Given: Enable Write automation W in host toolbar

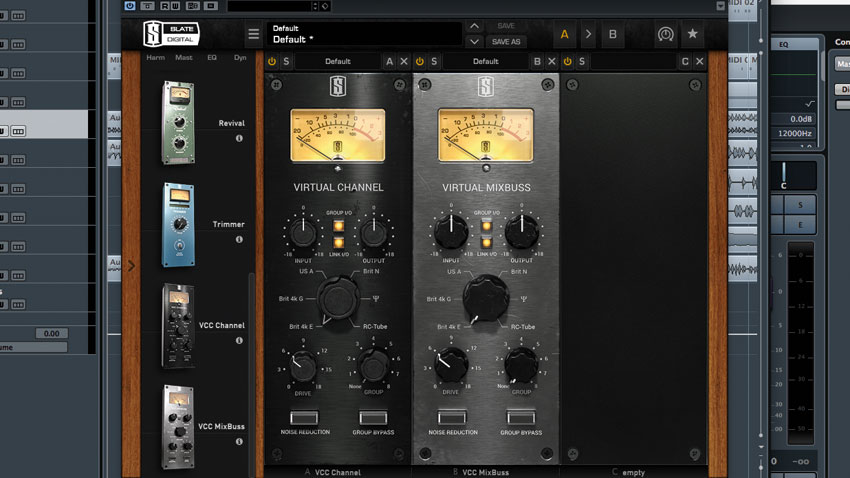Looking at the screenshot, I should [x=175, y=6].
